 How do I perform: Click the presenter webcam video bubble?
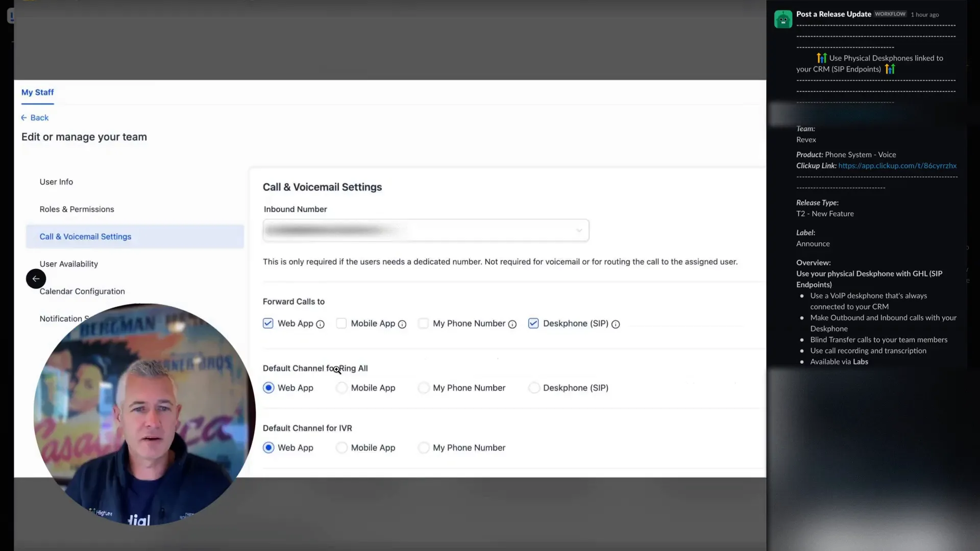click(x=144, y=414)
